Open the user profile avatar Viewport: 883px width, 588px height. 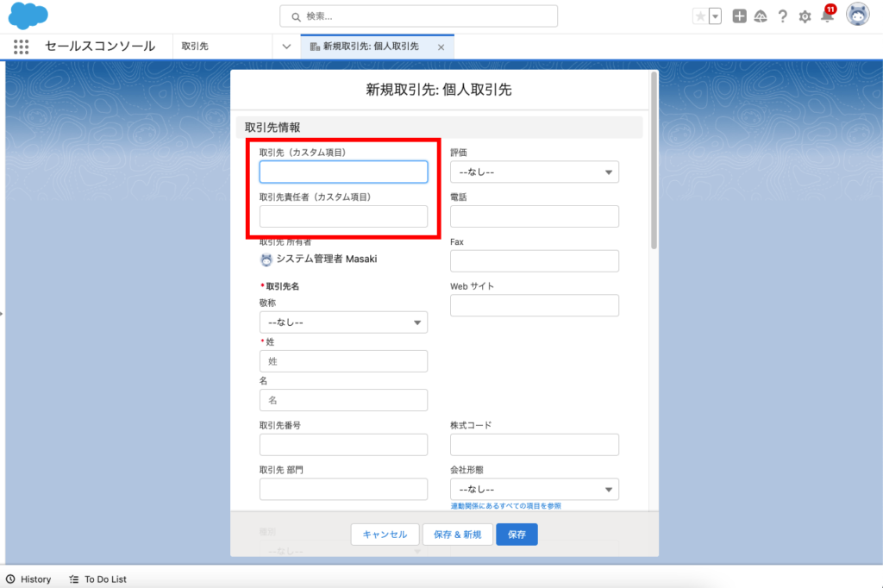[x=857, y=16]
